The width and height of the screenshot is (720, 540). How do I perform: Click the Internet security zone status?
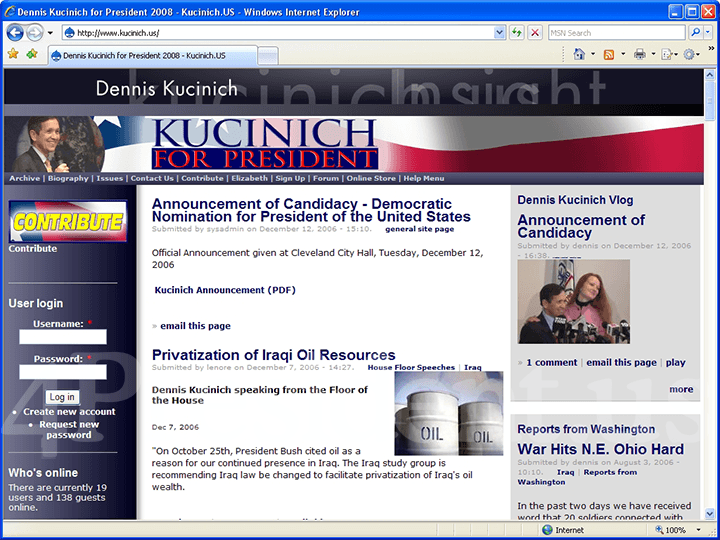(563, 530)
